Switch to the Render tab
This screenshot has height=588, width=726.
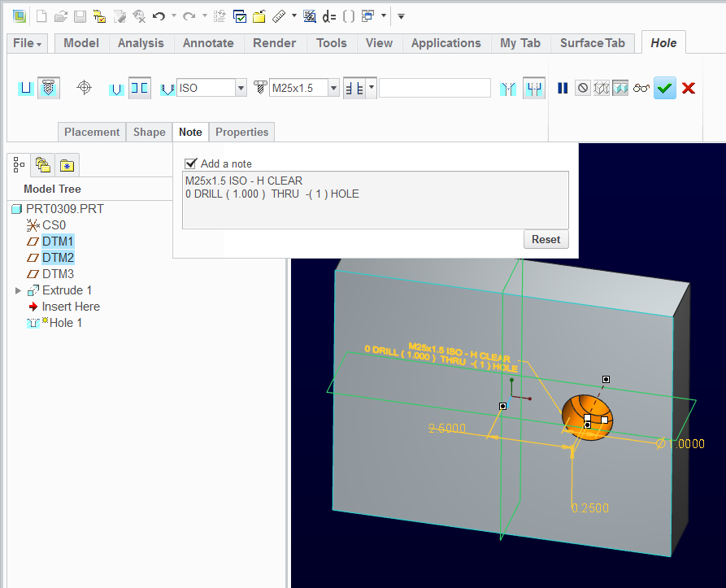click(274, 43)
